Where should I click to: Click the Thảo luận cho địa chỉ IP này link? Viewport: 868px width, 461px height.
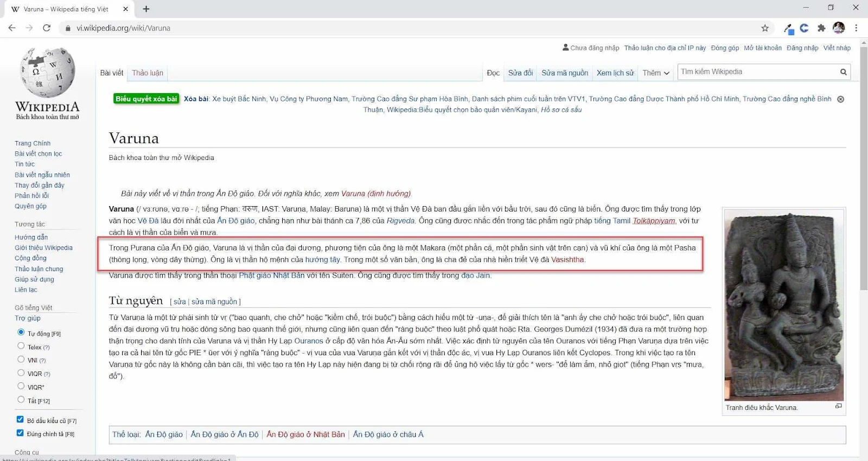pyautogui.click(x=665, y=48)
